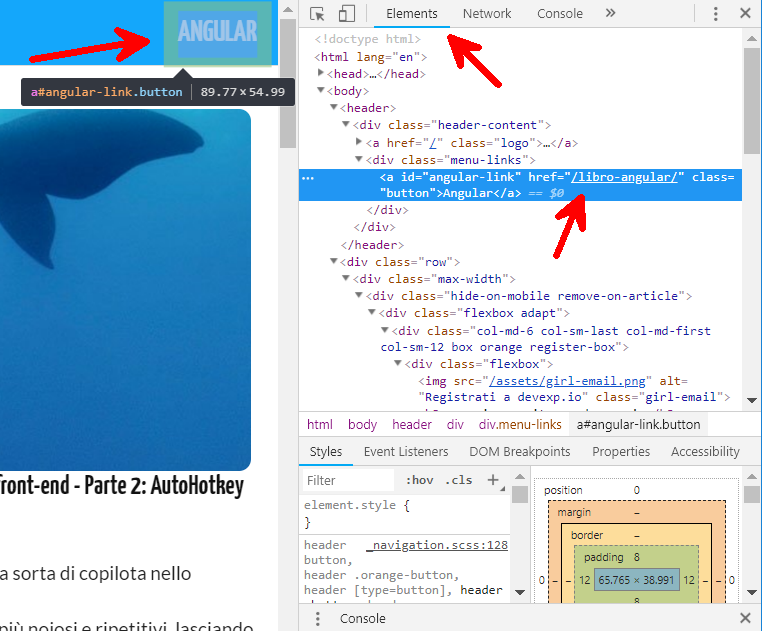Open the console drawer three-dot menu
The height and width of the screenshot is (631, 762).
click(317, 618)
